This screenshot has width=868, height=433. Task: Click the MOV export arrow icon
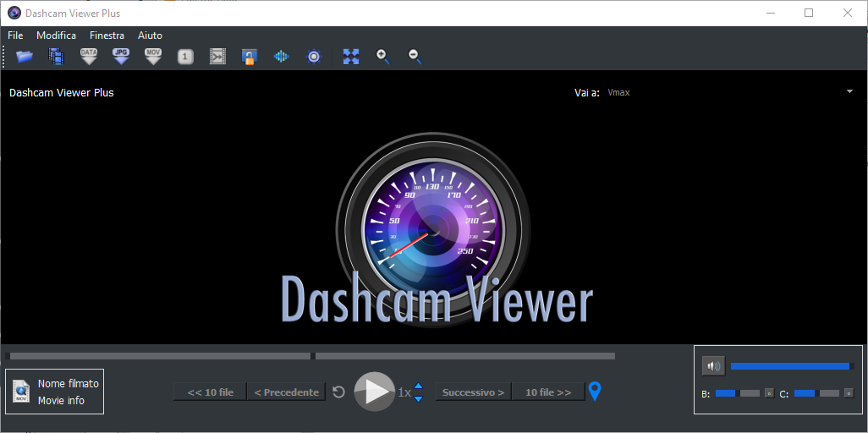(x=153, y=56)
